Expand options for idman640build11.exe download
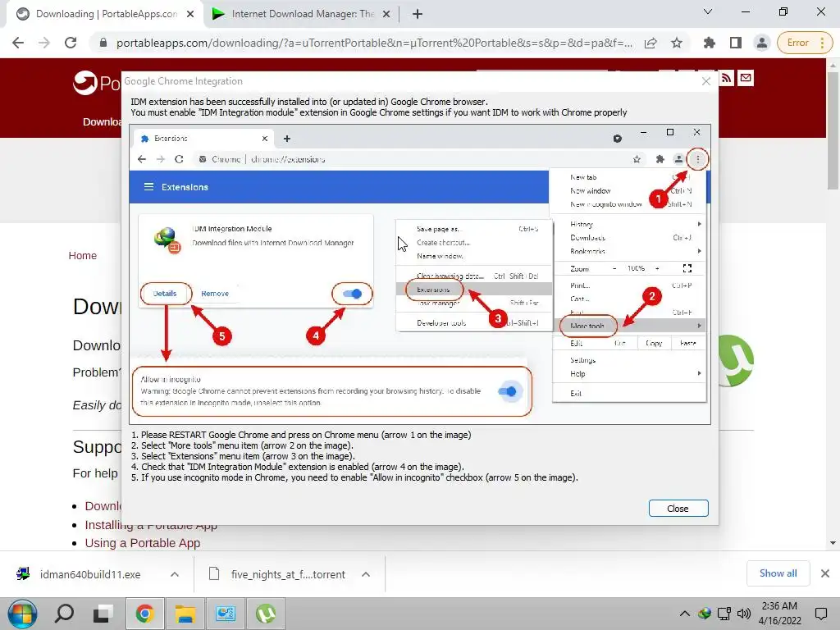The image size is (840, 630). (x=175, y=575)
